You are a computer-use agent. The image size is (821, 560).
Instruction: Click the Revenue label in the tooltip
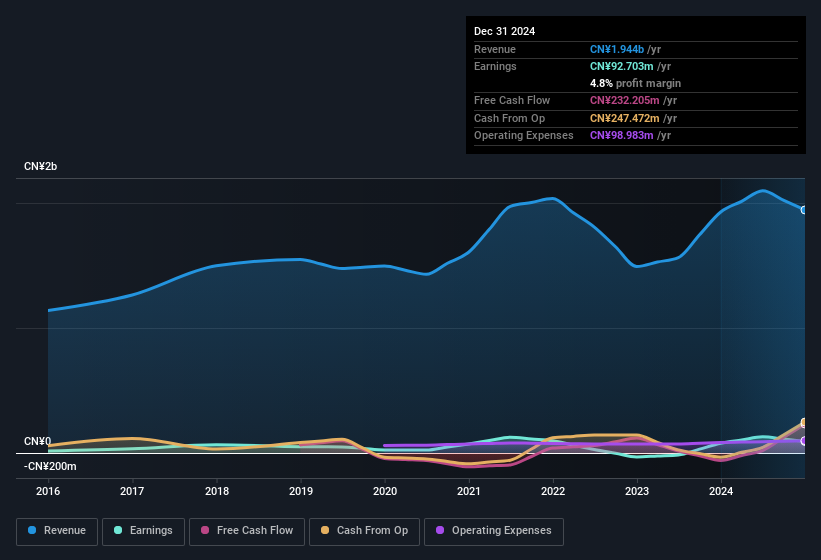(495, 49)
